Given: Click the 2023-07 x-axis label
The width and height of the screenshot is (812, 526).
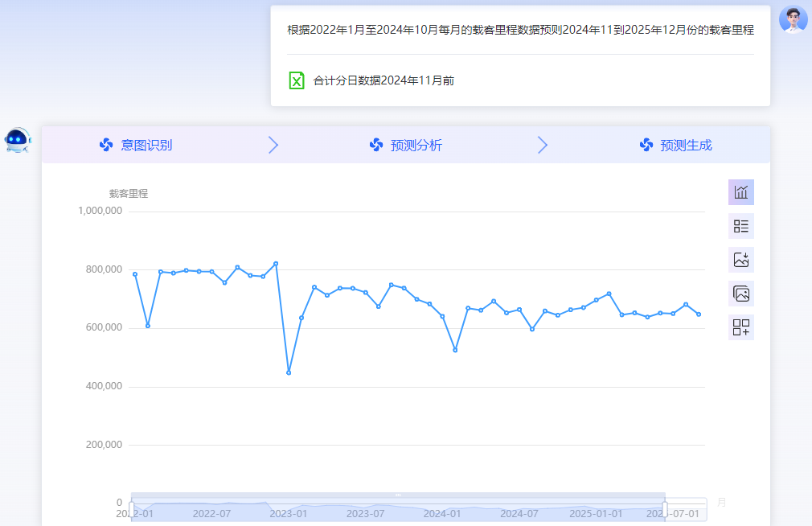Looking at the screenshot, I should point(365,514).
